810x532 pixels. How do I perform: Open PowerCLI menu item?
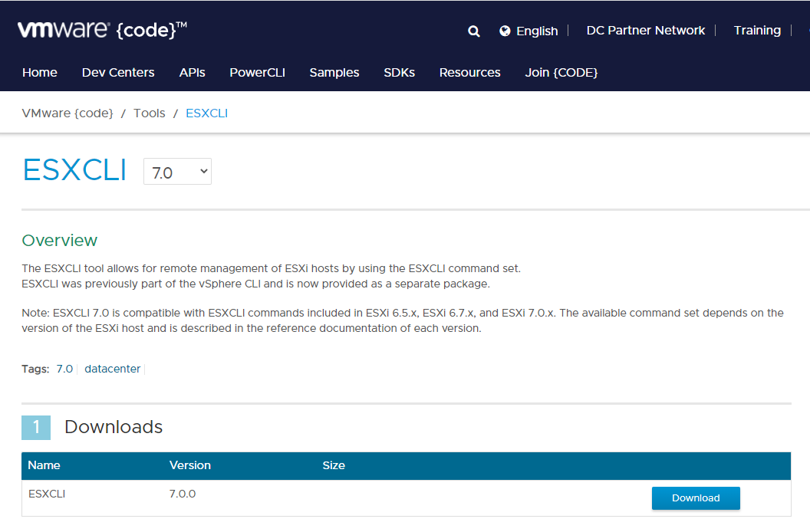point(257,72)
